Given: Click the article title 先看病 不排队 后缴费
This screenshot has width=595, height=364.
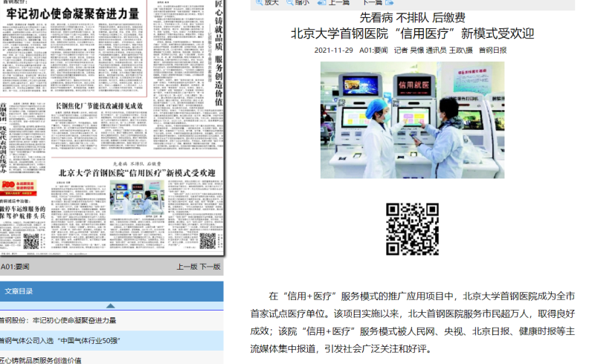Looking at the screenshot, I should click(x=413, y=17).
